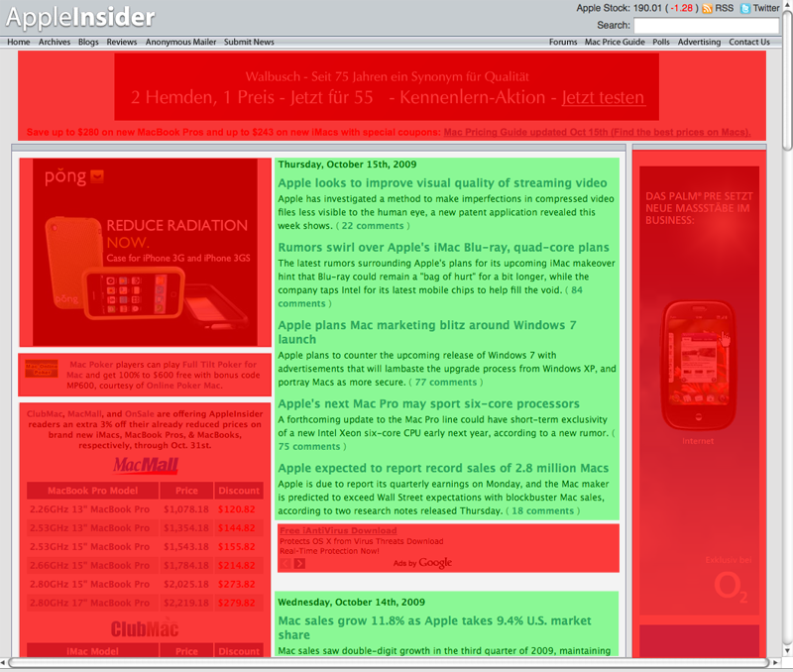Choose Submit News in navigation
This screenshot has height=672, width=793.
250,42
